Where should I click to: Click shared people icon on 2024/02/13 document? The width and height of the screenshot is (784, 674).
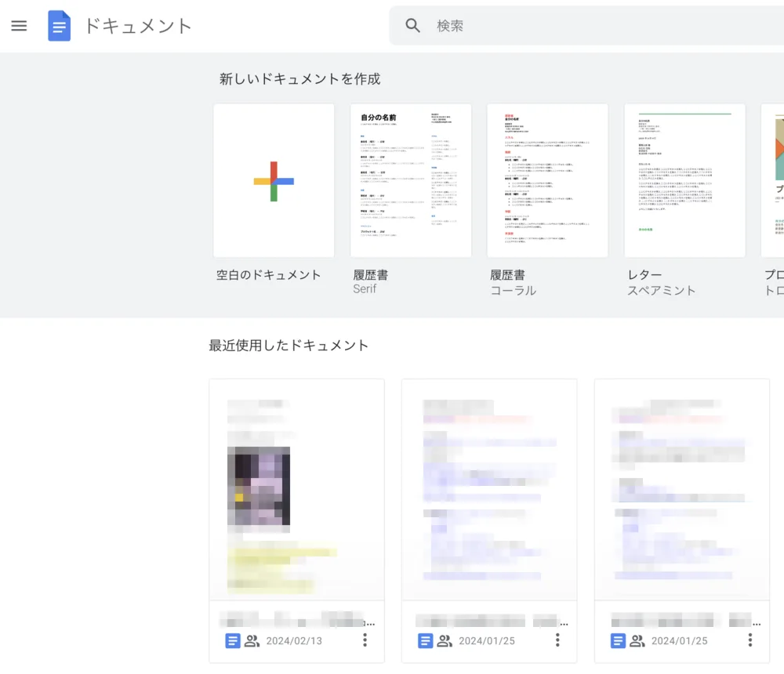252,641
